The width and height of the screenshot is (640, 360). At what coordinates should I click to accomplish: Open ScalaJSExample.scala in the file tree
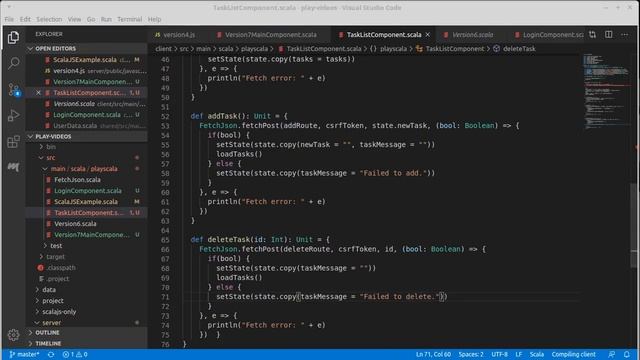coord(87,202)
